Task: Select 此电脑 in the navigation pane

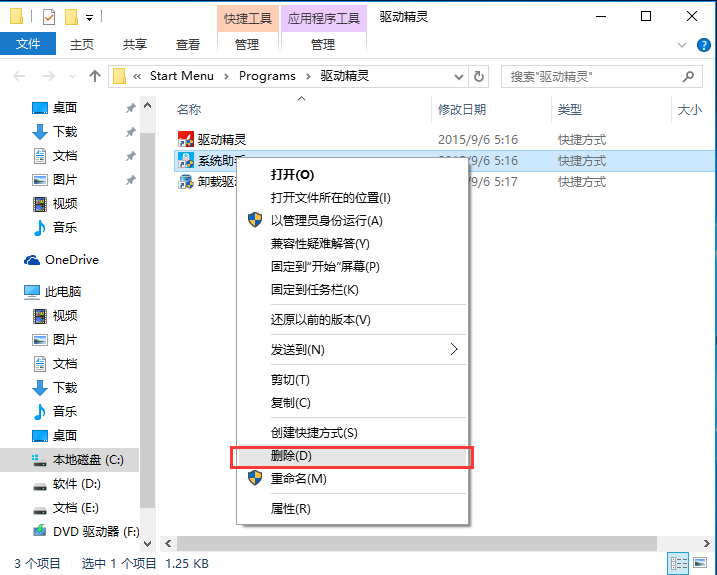Action: tap(63, 291)
